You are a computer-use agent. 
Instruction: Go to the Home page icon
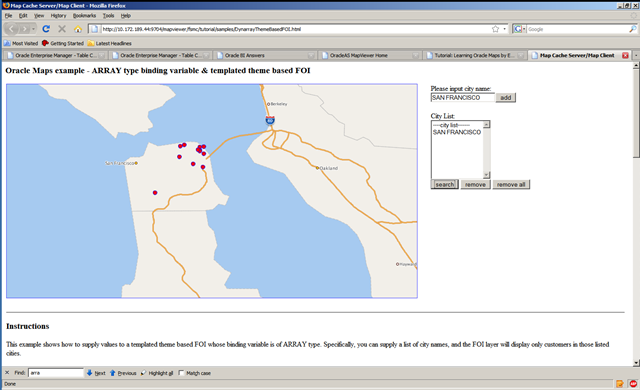pos(78,29)
